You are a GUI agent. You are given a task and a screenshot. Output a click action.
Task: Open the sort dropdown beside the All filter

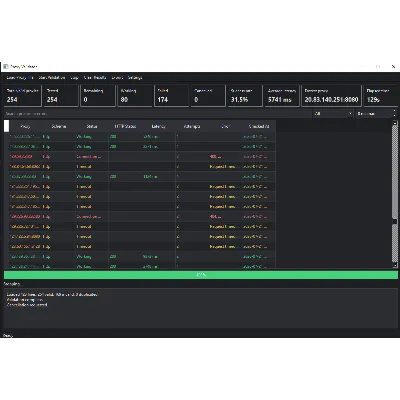[x=376, y=114]
